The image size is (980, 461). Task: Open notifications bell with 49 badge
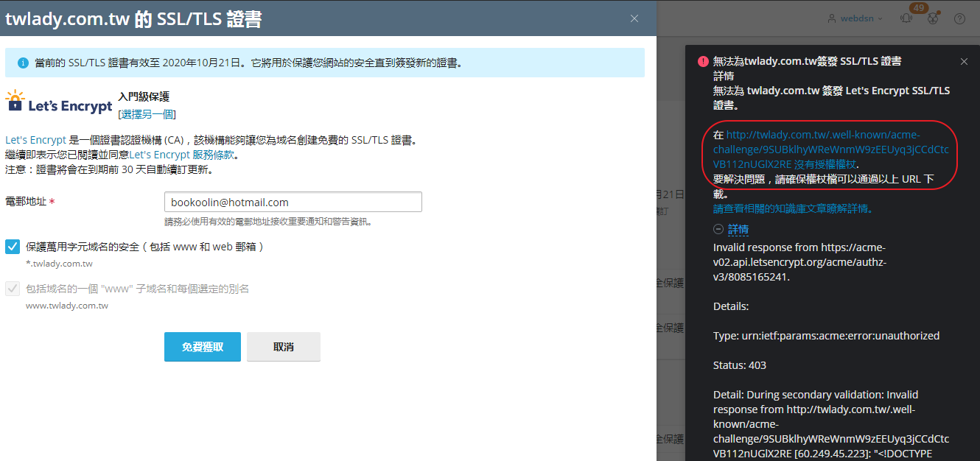[906, 18]
